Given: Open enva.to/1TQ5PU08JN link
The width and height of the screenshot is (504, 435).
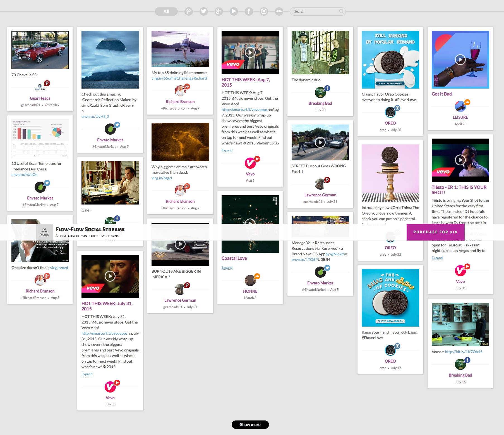Looking at the screenshot, I should [x=311, y=260].
